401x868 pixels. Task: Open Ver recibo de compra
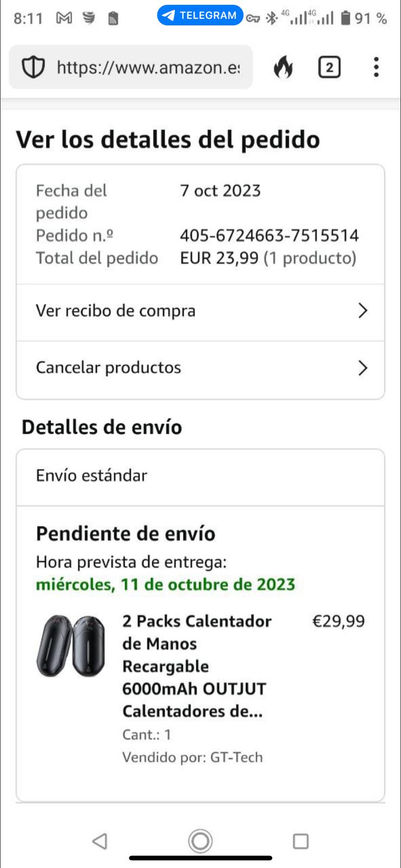point(115,311)
